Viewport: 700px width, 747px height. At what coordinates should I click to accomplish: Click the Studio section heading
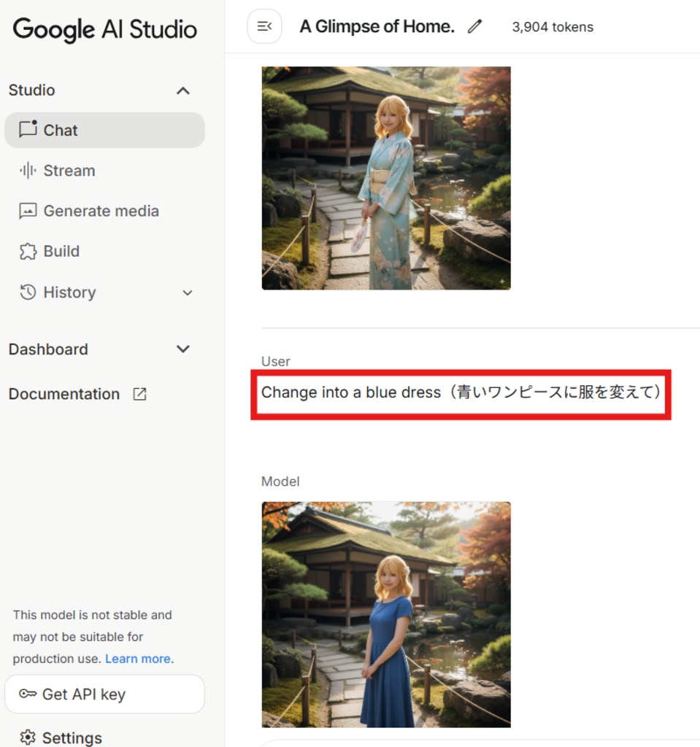coord(32,90)
